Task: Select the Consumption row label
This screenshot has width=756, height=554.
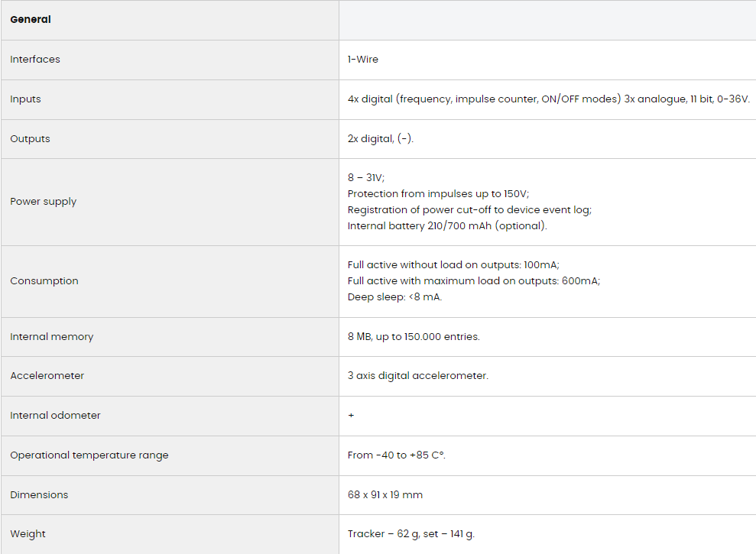Action: [44, 280]
